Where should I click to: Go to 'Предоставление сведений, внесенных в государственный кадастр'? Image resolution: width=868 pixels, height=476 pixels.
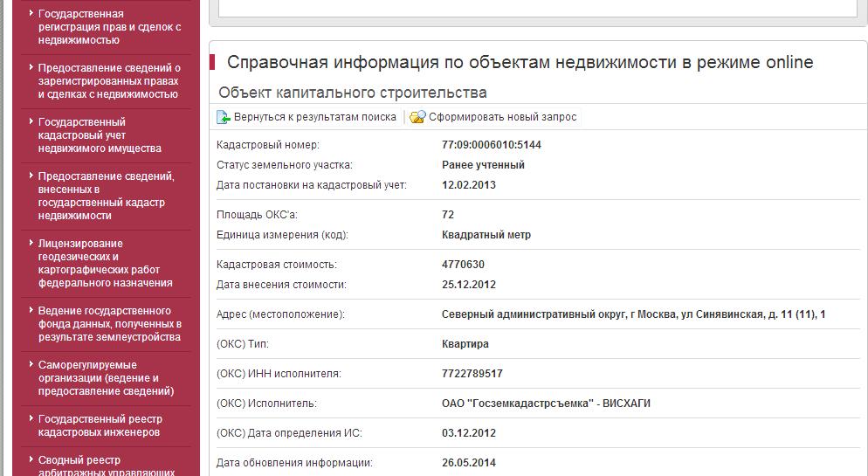coord(106,196)
